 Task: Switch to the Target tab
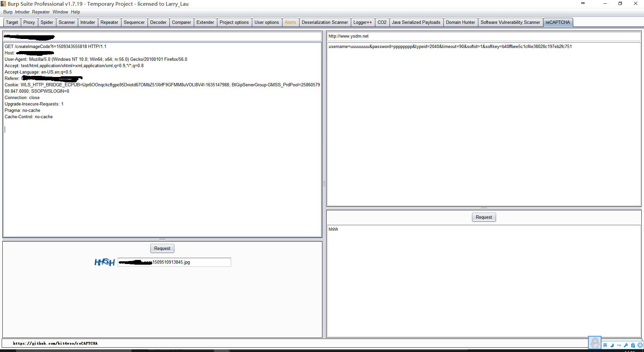(x=12, y=23)
